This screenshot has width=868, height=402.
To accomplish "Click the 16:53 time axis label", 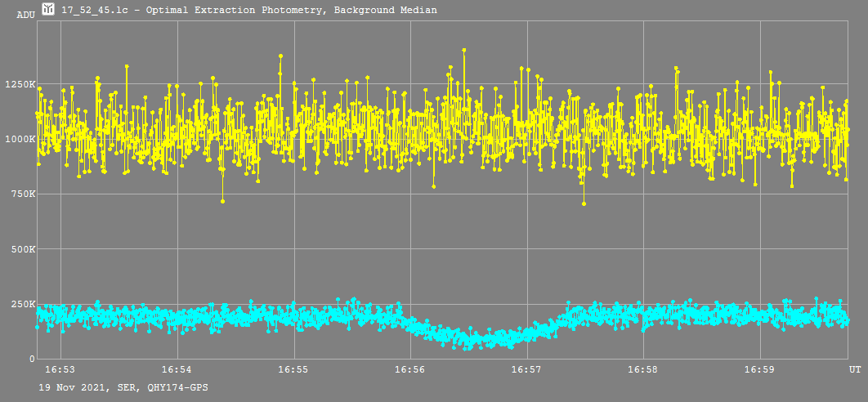I will click(x=60, y=370).
